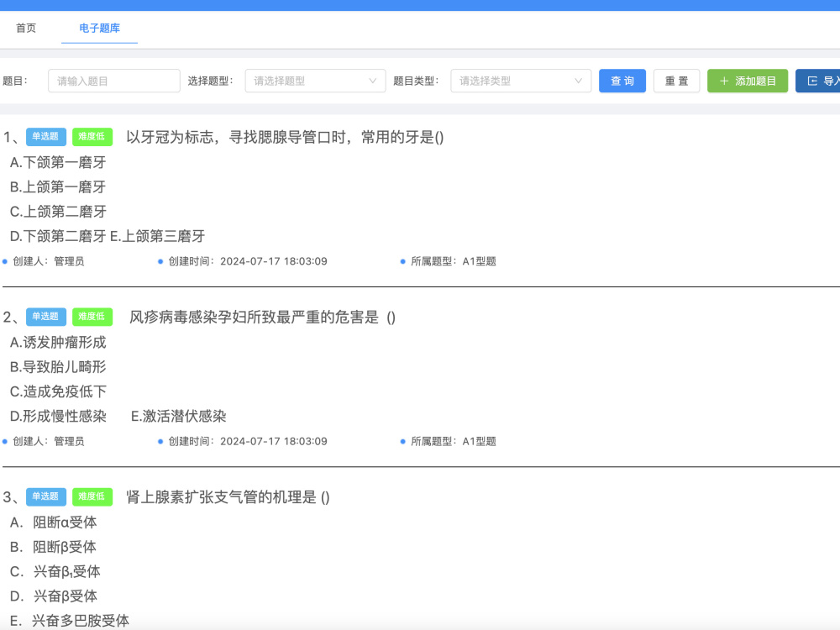
Task: Click 单选题 tag on question 3
Action: point(46,496)
